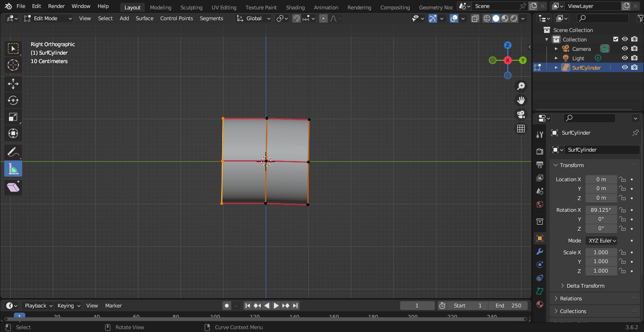This screenshot has width=644, height=332.
Task: Select solid viewport shading mode
Action: click(x=496, y=18)
